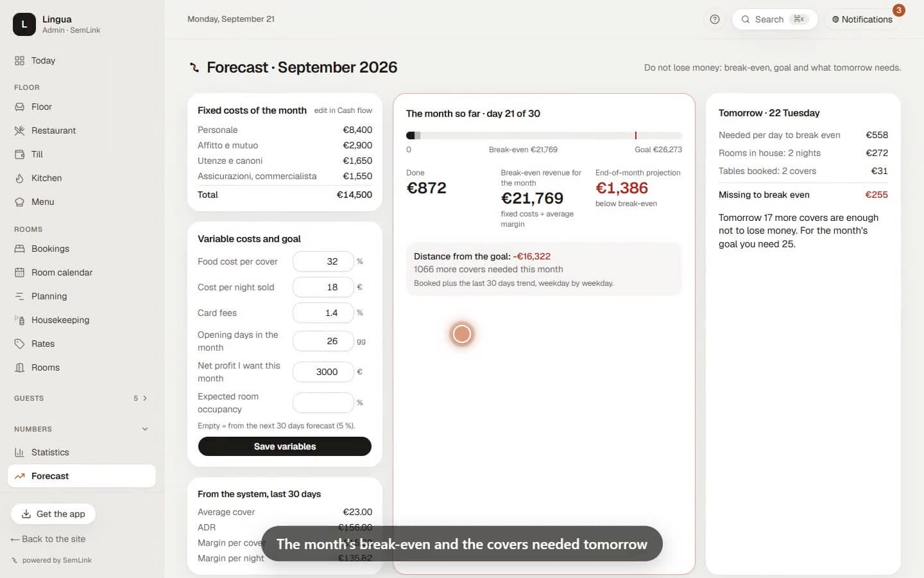
Task: Click the month progress bar
Action: [x=544, y=136]
